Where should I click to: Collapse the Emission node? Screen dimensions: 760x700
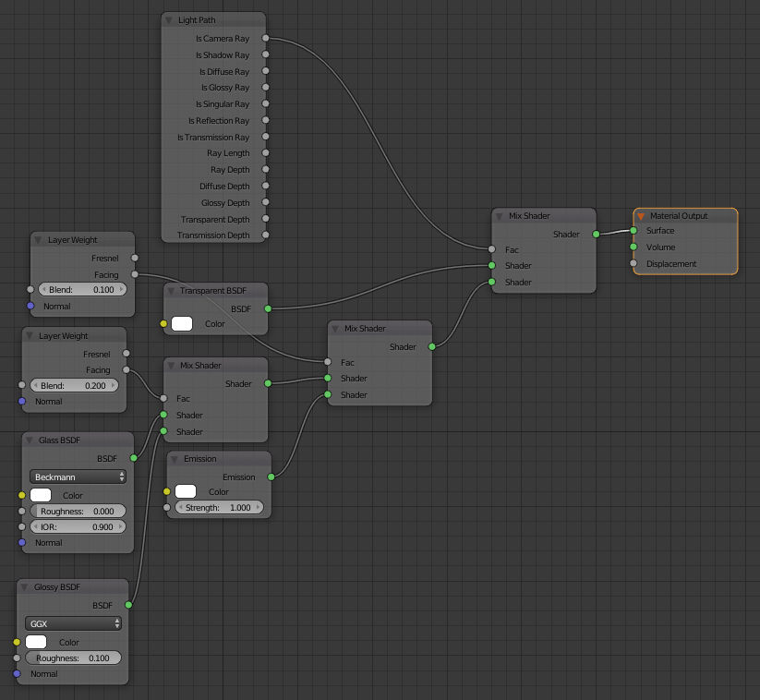(174, 459)
